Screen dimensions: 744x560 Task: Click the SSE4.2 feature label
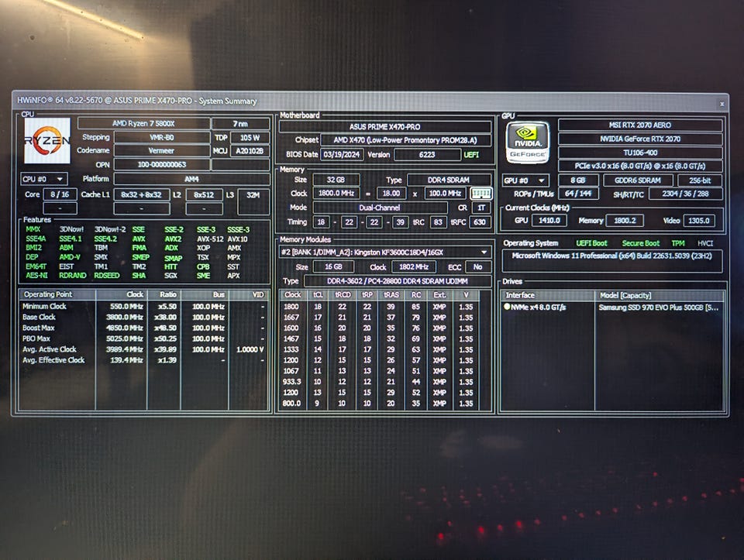[x=105, y=239]
